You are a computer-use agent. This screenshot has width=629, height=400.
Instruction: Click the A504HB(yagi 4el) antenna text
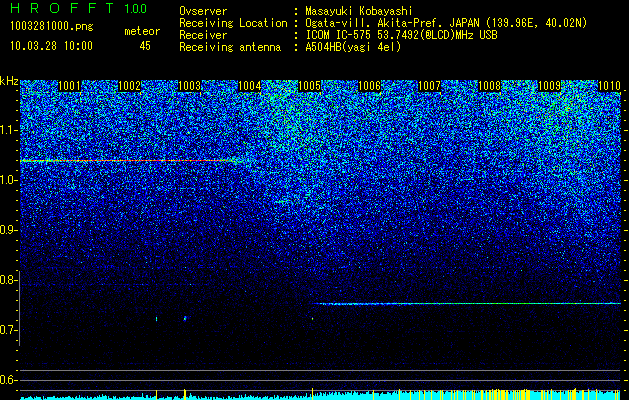tap(353, 47)
